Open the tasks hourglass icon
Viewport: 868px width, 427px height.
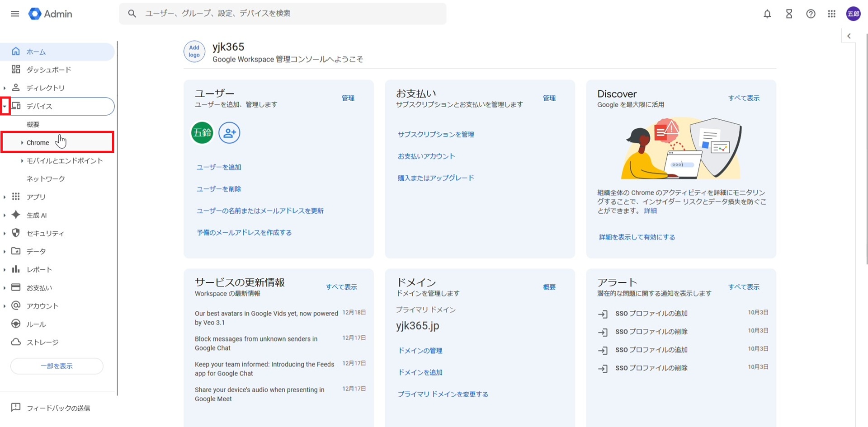789,14
